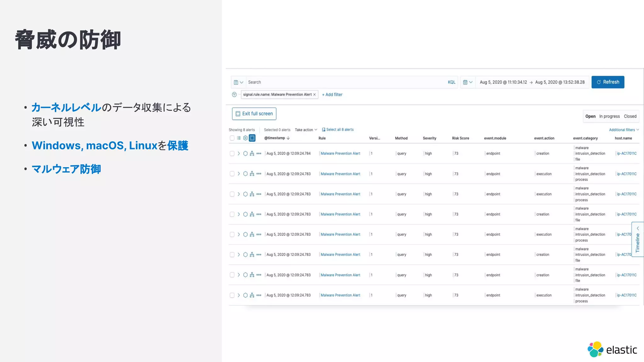Analyze event icon on second alert row
The height and width of the screenshot is (362, 644).
pos(252,174)
